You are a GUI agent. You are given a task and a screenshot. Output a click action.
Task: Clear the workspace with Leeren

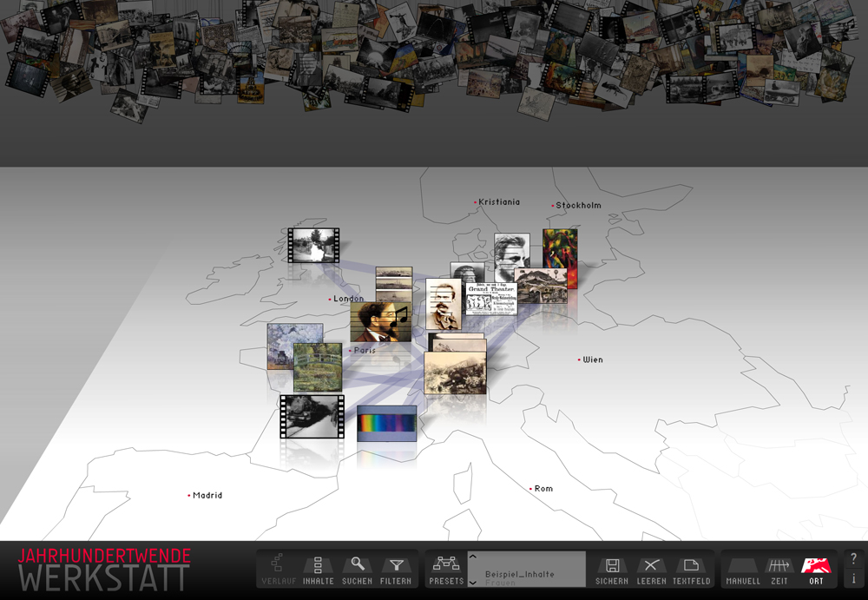tap(651, 571)
